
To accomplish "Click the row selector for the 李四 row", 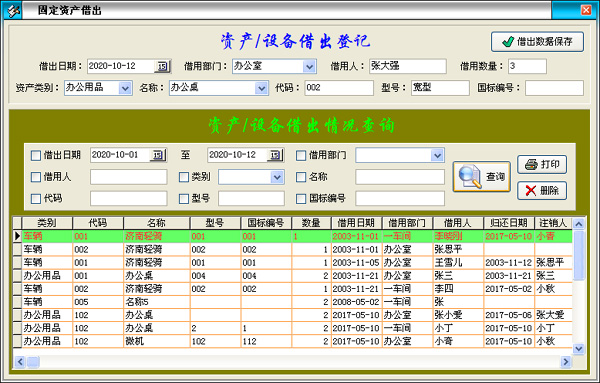I will click(17, 289).
